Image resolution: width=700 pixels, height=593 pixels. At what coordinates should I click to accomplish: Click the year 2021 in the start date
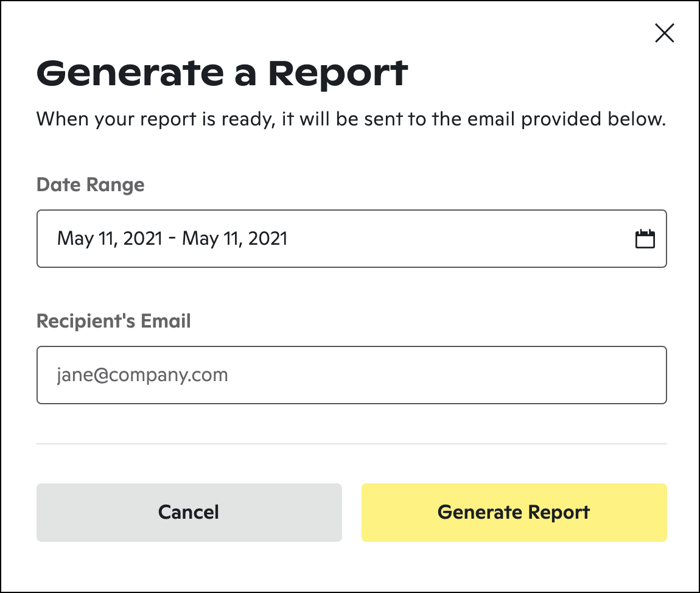pyautogui.click(x=143, y=239)
